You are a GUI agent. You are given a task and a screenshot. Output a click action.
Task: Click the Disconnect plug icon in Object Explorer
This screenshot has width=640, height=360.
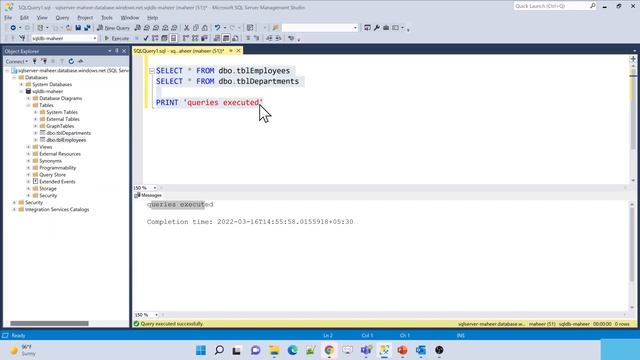pyautogui.click(x=44, y=61)
